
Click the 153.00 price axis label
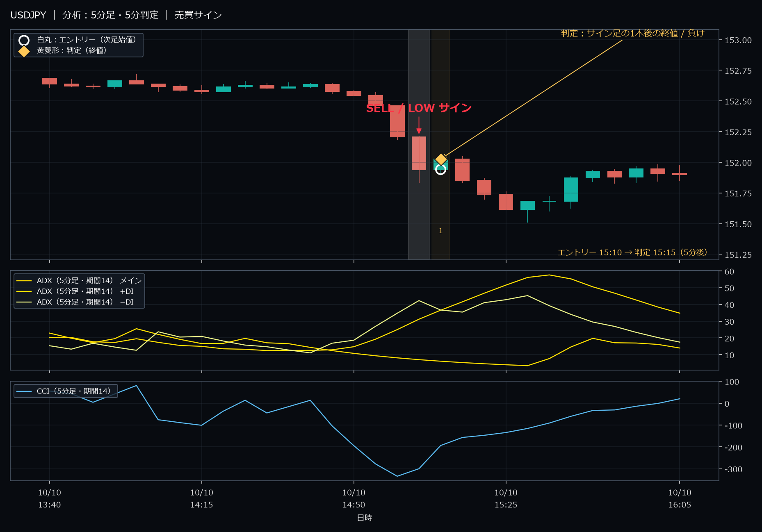[x=738, y=40]
